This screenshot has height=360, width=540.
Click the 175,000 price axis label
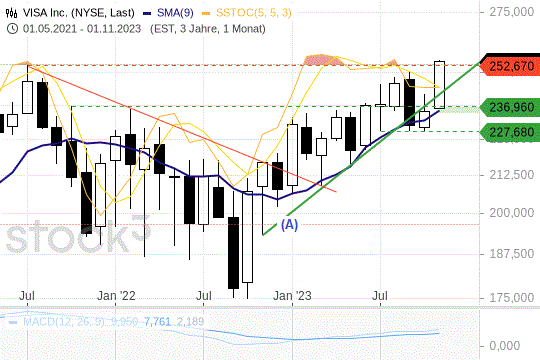tap(511, 297)
